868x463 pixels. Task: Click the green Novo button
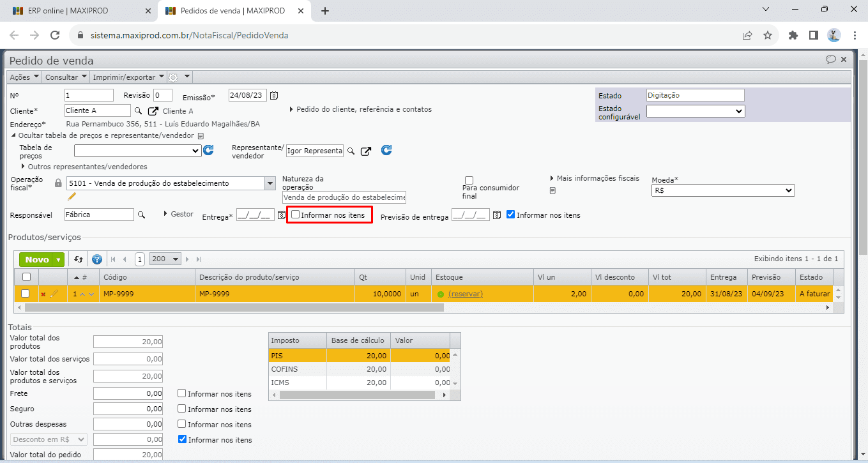(x=37, y=259)
